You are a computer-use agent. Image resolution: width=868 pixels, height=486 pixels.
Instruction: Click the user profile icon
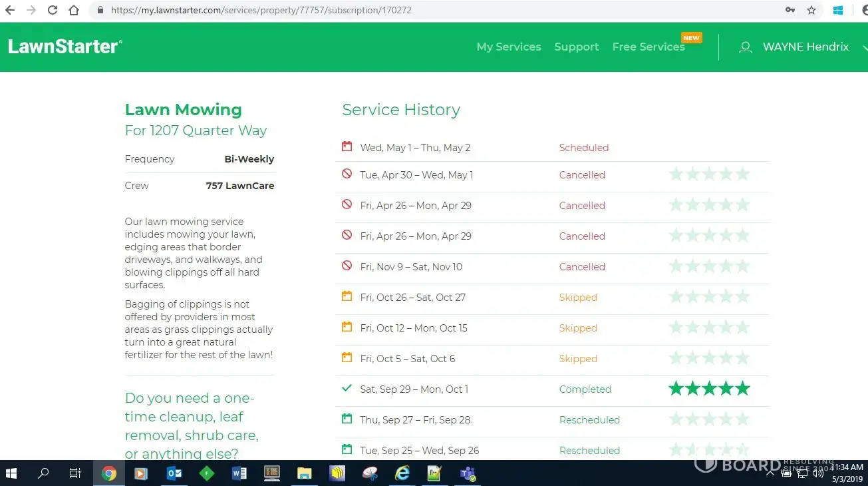[x=746, y=47]
